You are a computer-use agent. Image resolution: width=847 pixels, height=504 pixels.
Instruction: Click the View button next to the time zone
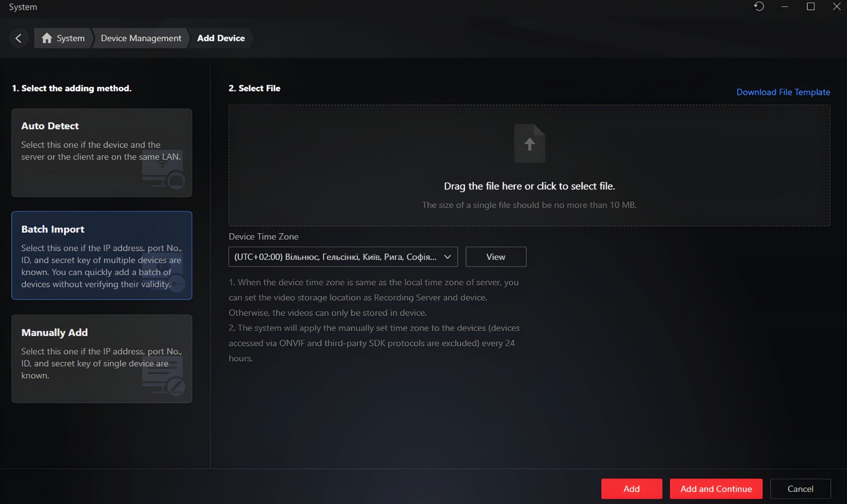[496, 257]
